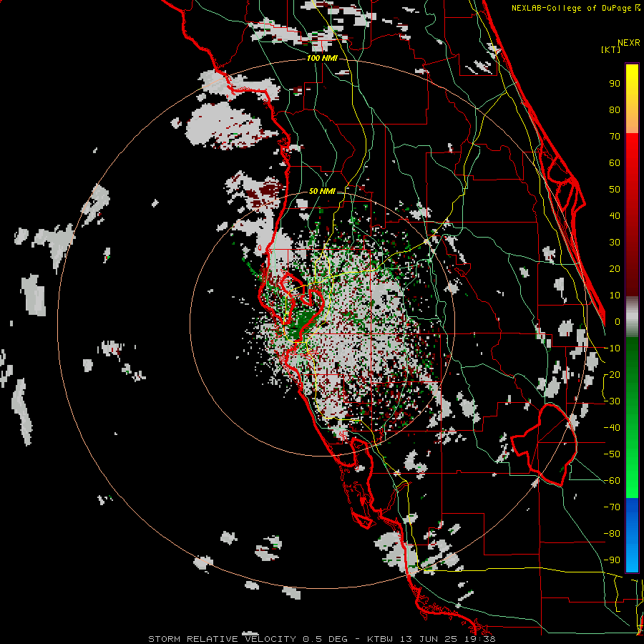Click the -30 value on the velocity scale
644x644 pixels.
[x=612, y=401]
